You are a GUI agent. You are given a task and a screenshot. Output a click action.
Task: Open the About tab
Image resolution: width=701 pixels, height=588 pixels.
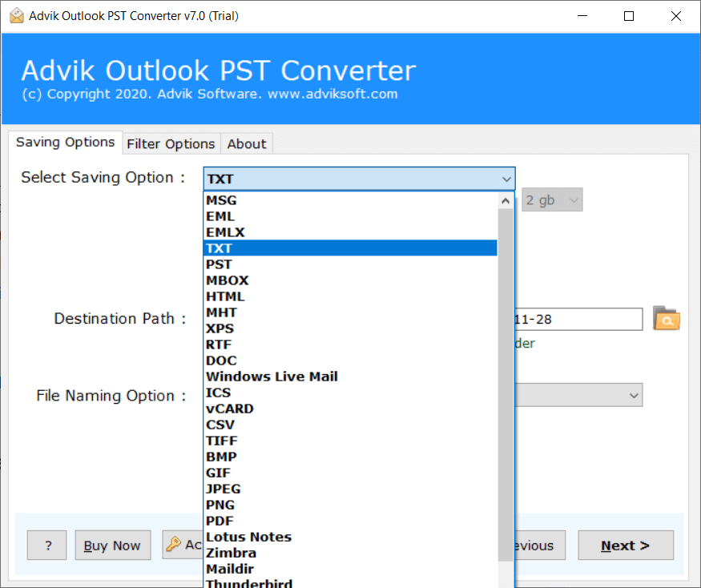pos(246,144)
